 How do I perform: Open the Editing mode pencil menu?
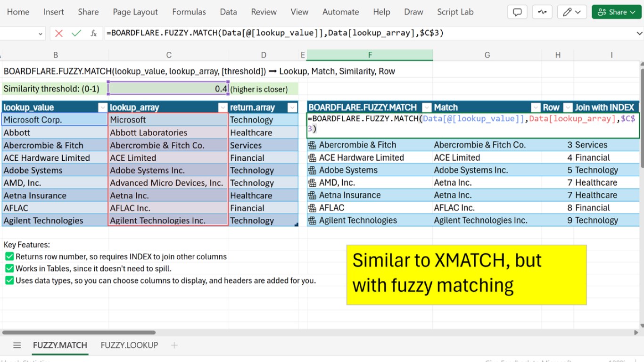(x=572, y=12)
